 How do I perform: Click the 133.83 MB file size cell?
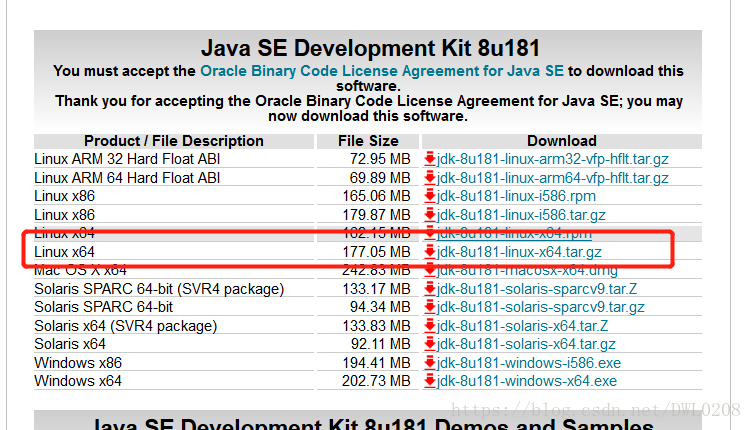(x=376, y=326)
